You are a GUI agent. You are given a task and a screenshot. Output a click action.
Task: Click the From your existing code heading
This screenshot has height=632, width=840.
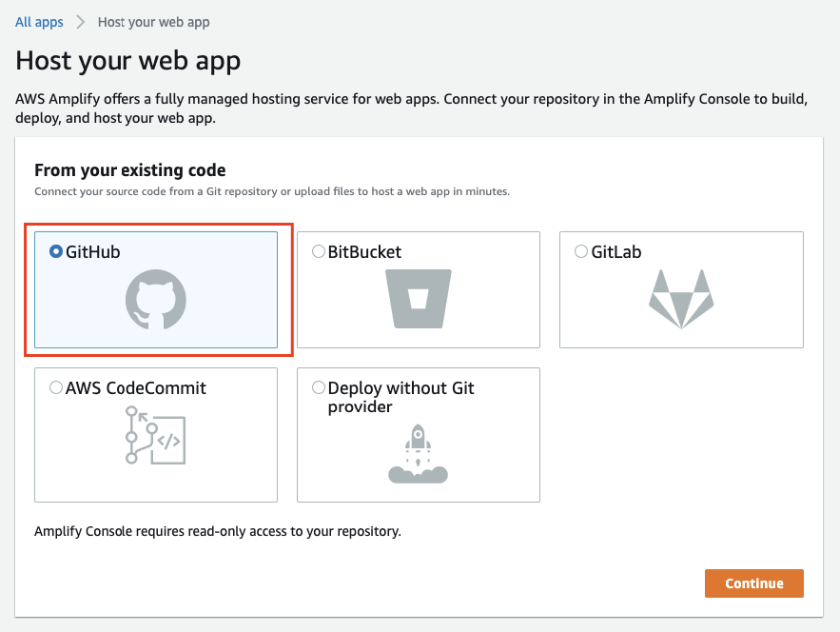tap(130, 170)
